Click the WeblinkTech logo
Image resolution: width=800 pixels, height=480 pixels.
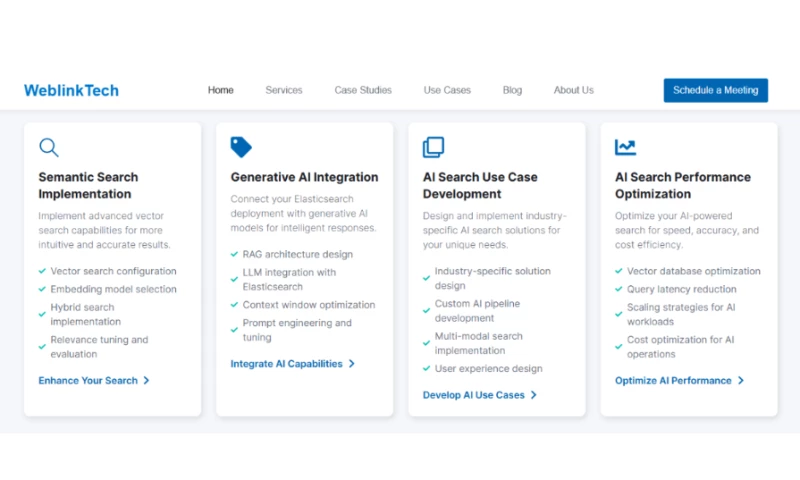tap(71, 90)
